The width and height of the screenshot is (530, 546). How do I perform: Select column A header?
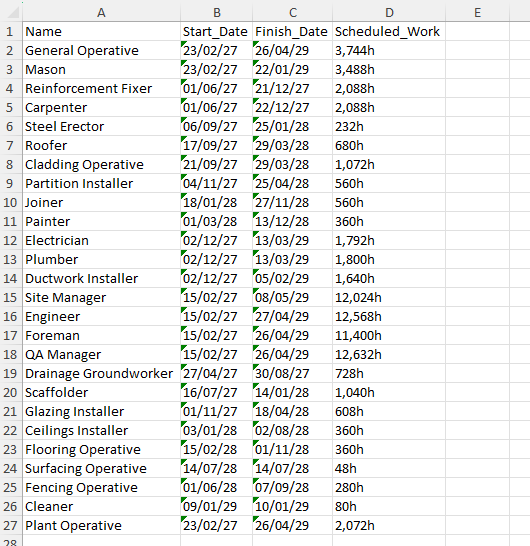click(101, 13)
